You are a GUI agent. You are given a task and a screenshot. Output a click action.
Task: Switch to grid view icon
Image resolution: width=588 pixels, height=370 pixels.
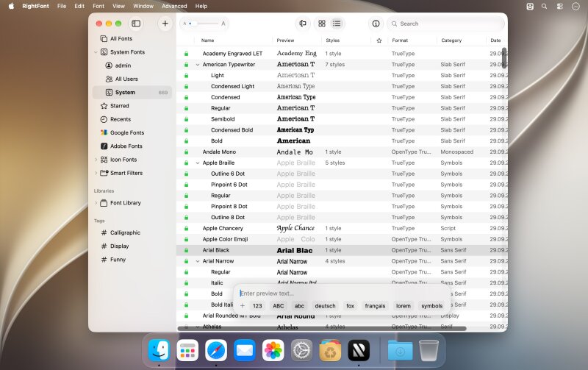[322, 24]
